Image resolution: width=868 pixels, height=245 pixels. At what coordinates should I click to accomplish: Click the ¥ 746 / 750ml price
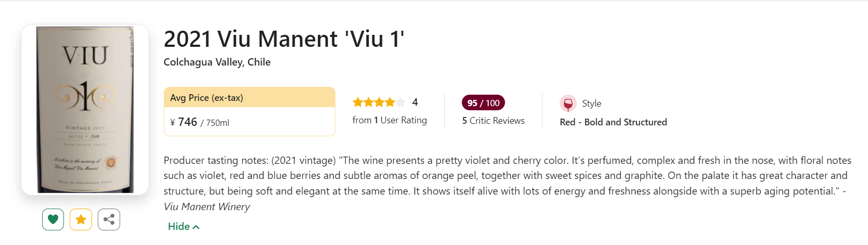[x=200, y=122]
